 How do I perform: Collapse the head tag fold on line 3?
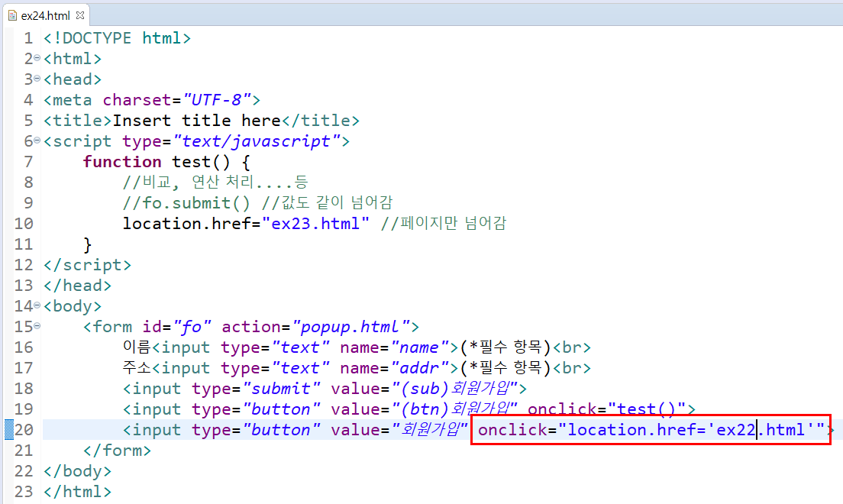(x=37, y=78)
